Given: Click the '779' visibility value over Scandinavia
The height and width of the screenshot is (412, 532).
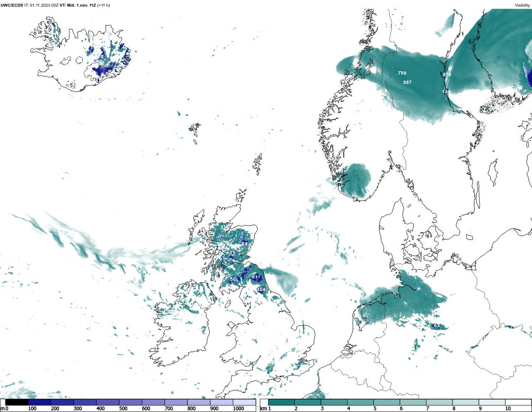Looking at the screenshot, I should pyautogui.click(x=402, y=73).
